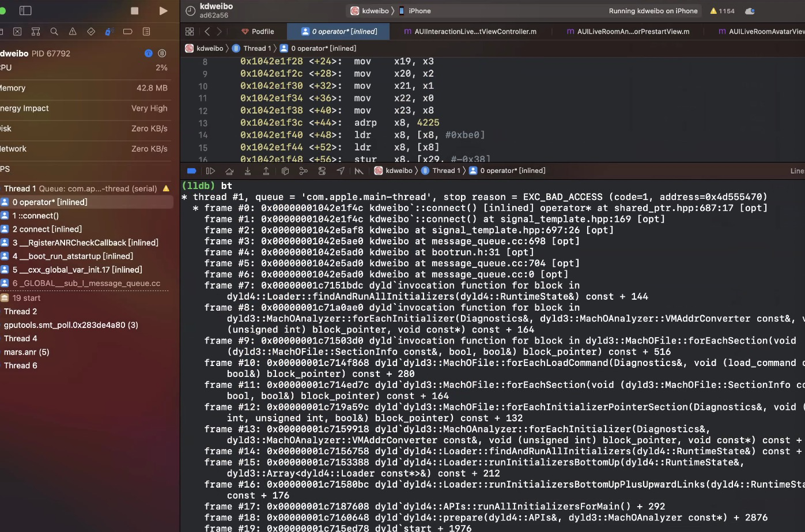Click the Run play button

tap(163, 10)
